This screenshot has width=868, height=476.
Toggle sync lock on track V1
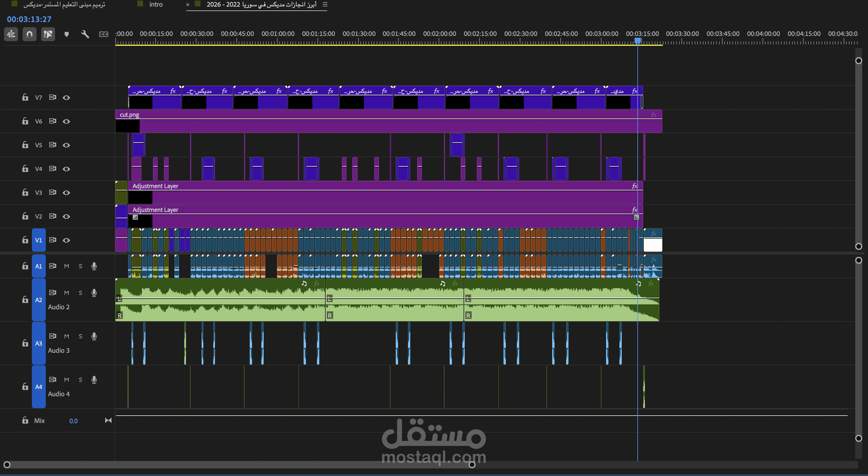pyautogui.click(x=52, y=240)
